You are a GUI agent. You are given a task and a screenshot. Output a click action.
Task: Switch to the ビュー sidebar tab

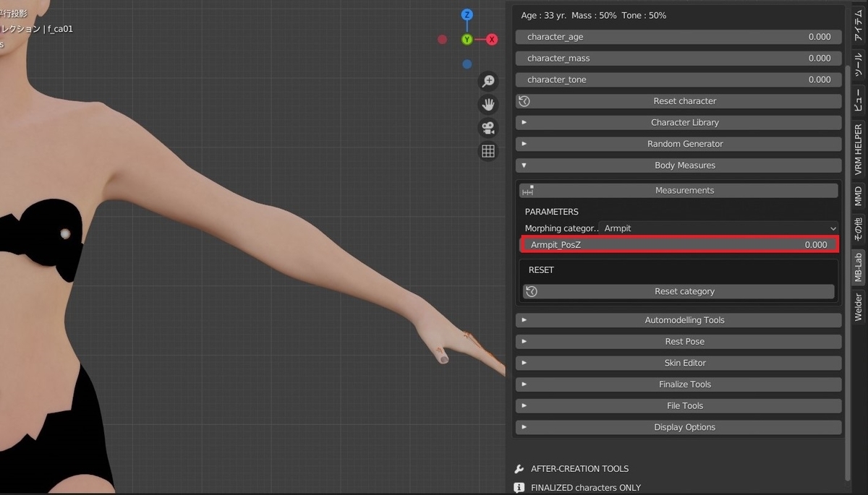858,101
